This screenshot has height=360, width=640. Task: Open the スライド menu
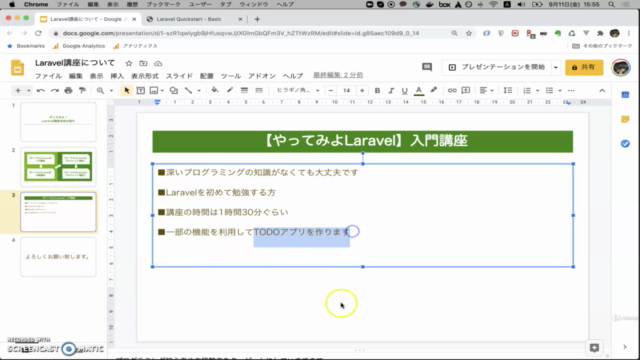tap(179, 76)
